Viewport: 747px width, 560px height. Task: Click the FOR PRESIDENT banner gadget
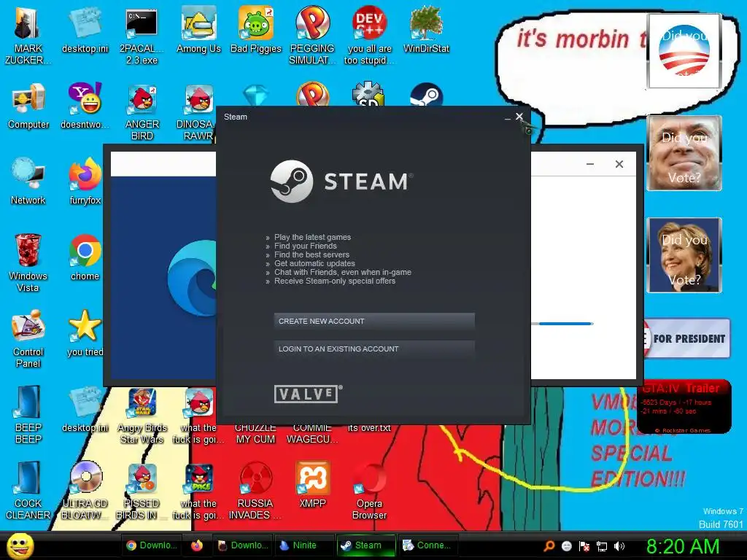[x=687, y=338]
